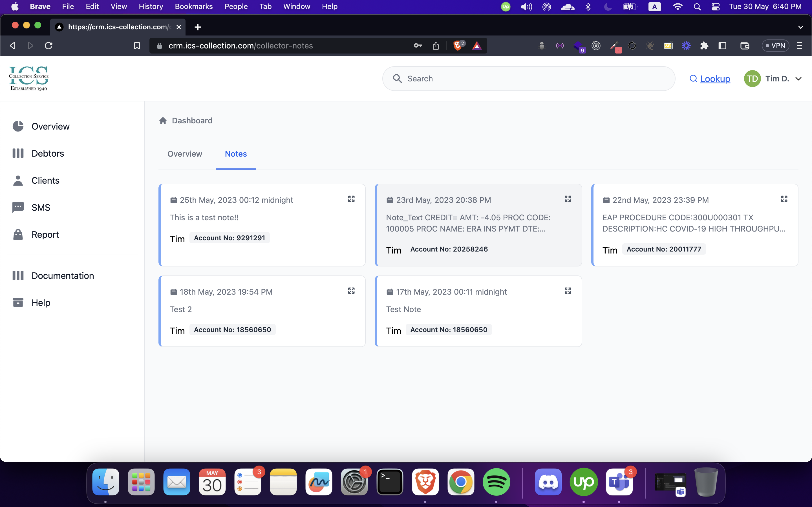Toggle the Brave VPN button
Screen dimensions: 812x507
pyautogui.click(x=775, y=46)
